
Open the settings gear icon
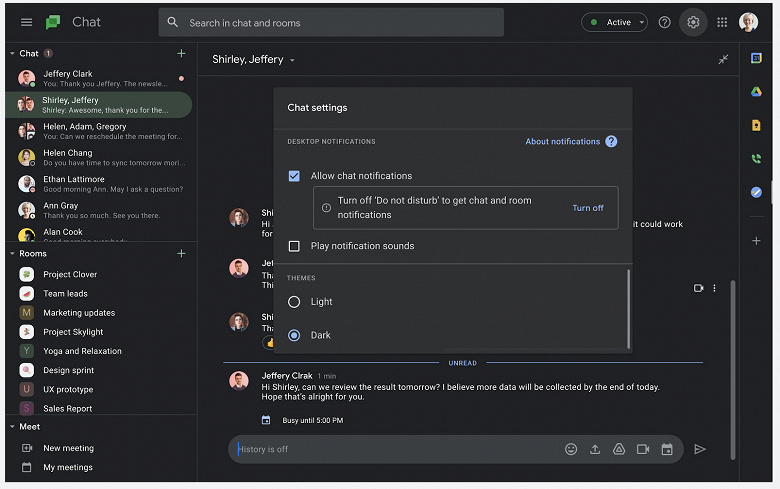[693, 22]
